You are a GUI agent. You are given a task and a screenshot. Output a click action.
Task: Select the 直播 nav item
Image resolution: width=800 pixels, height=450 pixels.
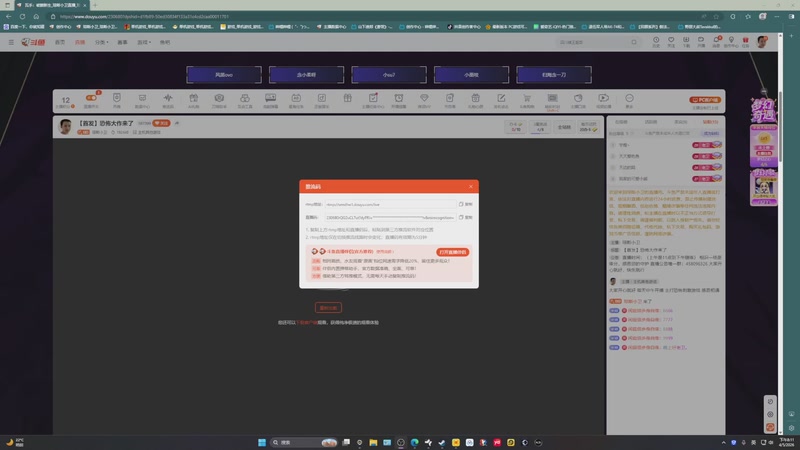[x=80, y=42]
